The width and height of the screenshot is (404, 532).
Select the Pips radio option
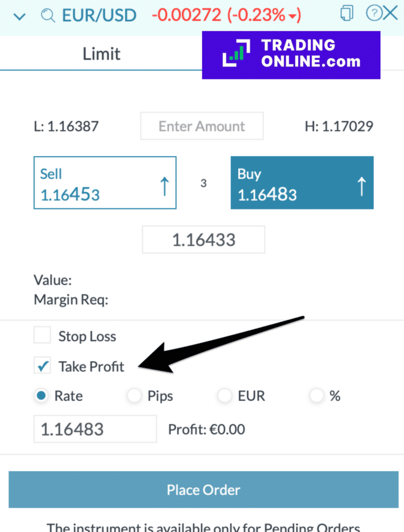tap(134, 396)
